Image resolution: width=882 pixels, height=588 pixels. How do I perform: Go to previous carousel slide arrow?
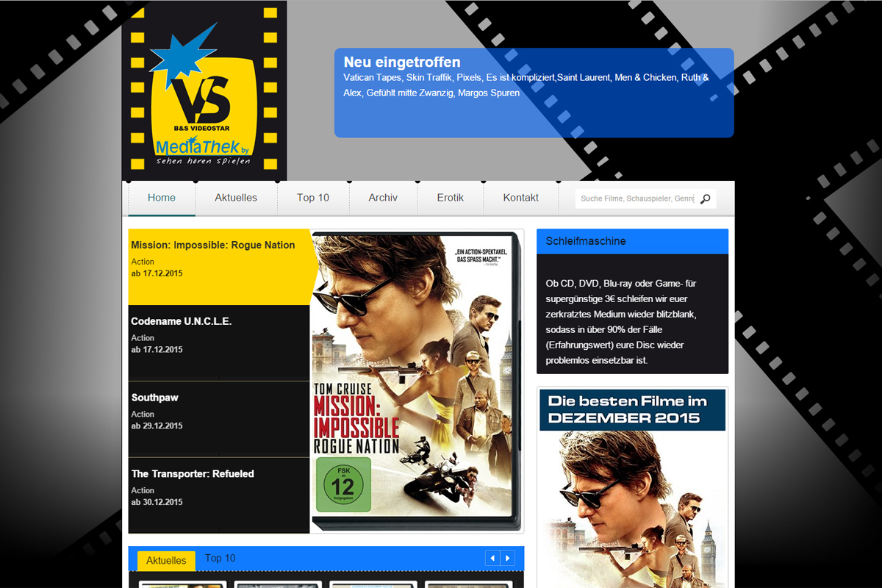[x=492, y=559]
